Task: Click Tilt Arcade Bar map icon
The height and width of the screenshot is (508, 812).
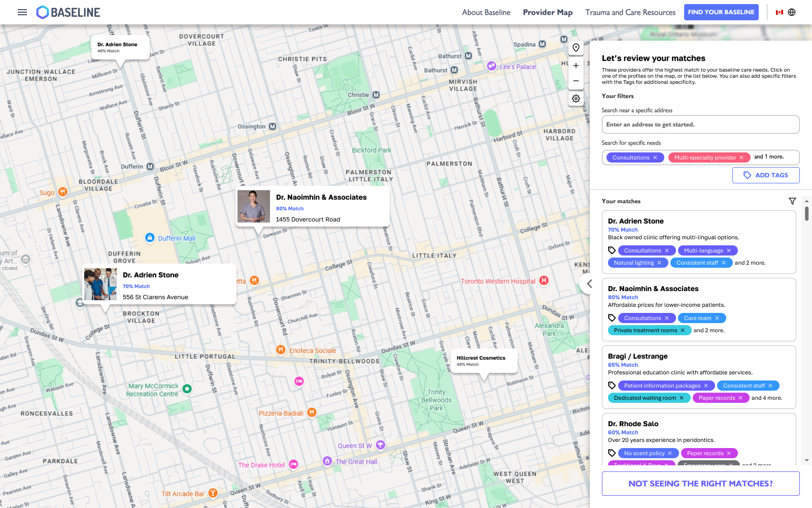Action: (213, 493)
